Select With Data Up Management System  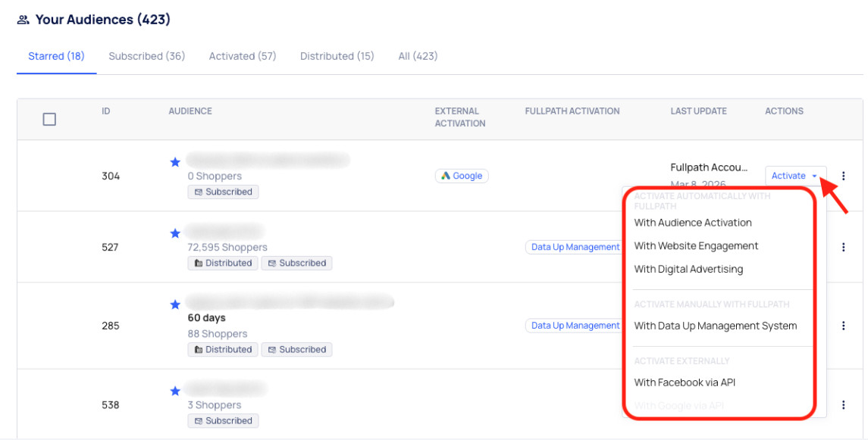(715, 326)
